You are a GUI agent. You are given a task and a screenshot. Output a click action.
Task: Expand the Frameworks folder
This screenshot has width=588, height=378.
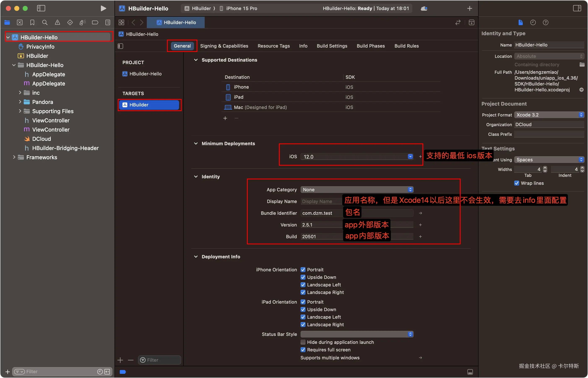pyautogui.click(x=14, y=157)
